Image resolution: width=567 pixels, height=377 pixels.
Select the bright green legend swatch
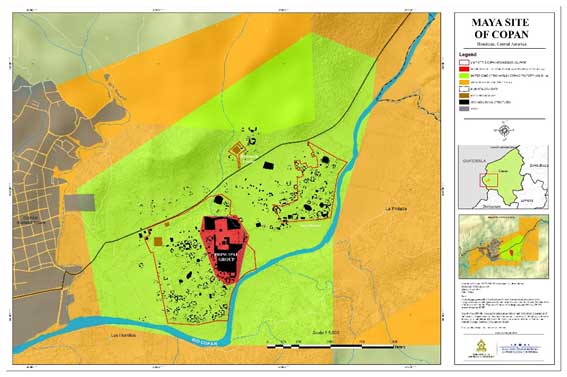click(x=464, y=76)
